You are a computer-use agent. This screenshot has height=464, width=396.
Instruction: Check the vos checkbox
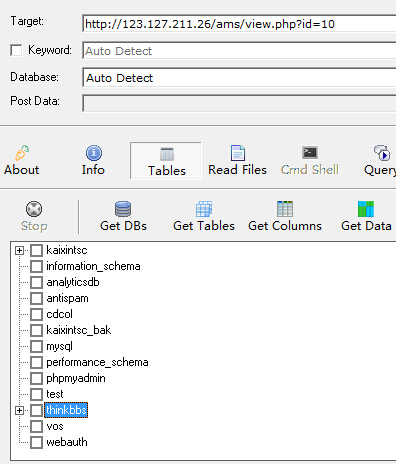click(36, 426)
